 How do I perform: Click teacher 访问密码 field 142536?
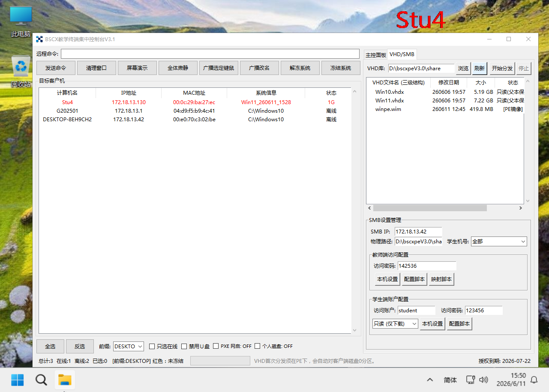click(x=427, y=266)
